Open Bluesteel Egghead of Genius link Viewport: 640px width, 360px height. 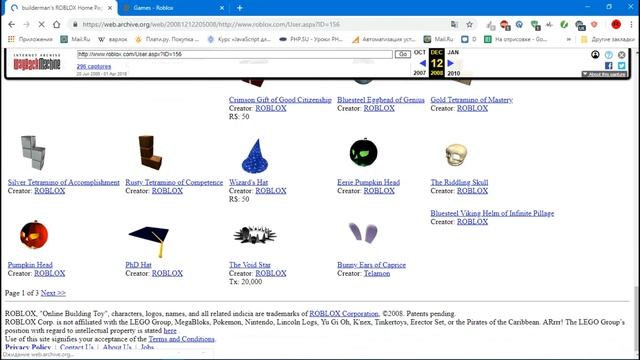[381, 100]
